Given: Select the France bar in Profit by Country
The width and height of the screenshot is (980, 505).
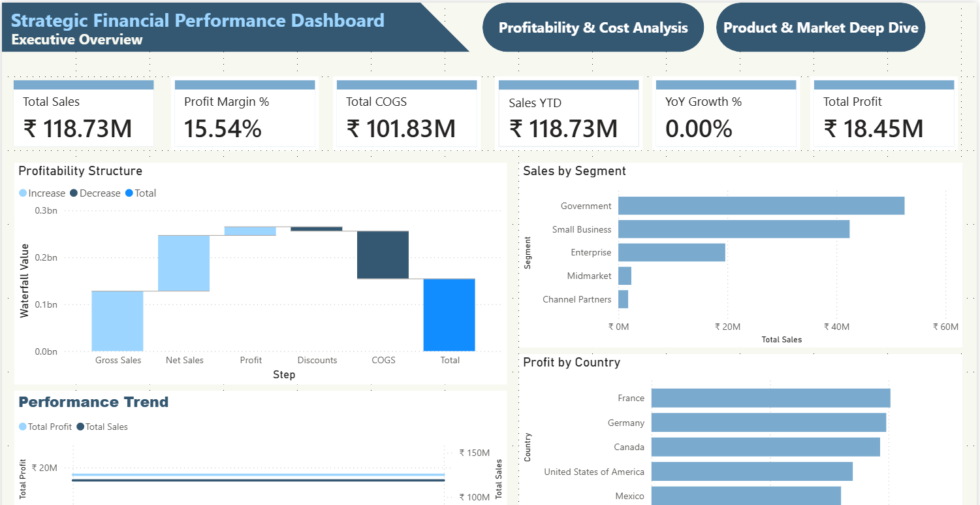Looking at the screenshot, I should coord(770,399).
